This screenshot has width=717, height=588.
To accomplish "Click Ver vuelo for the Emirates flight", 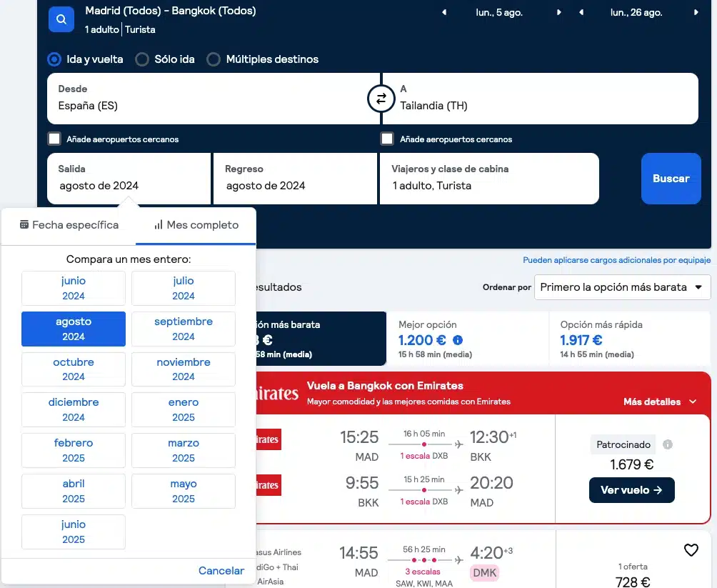I will click(631, 490).
